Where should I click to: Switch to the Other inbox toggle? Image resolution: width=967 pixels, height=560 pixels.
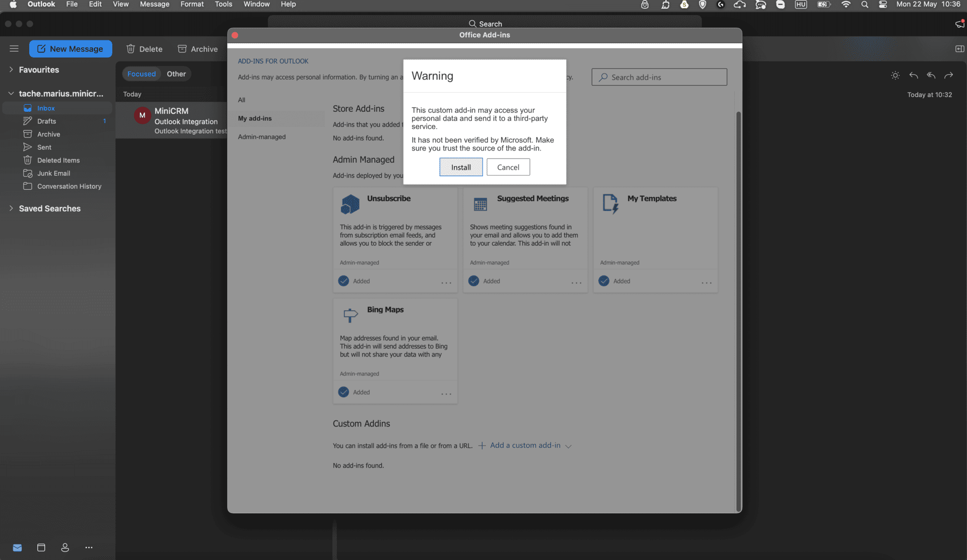click(x=176, y=74)
